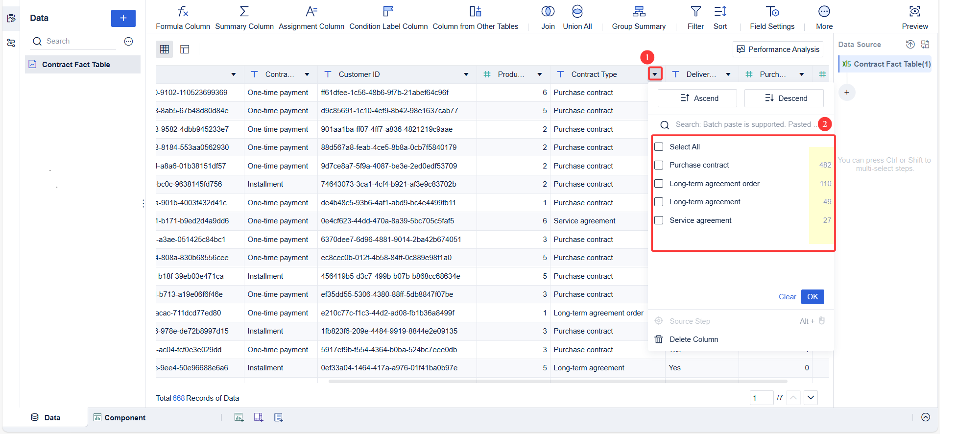This screenshot has height=434, width=980.
Task: Open the Produ... column dropdown arrow
Action: pos(540,74)
